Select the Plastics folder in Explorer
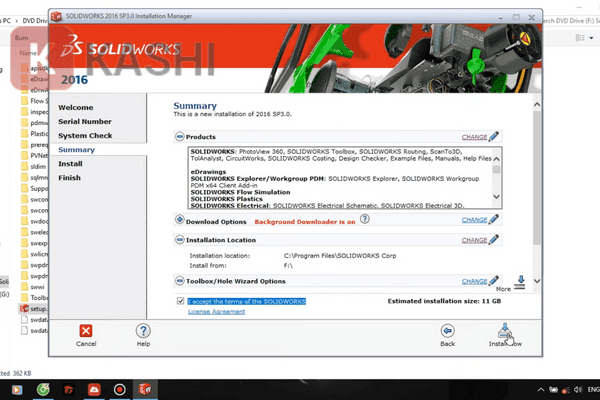The image size is (600, 400). point(34,134)
